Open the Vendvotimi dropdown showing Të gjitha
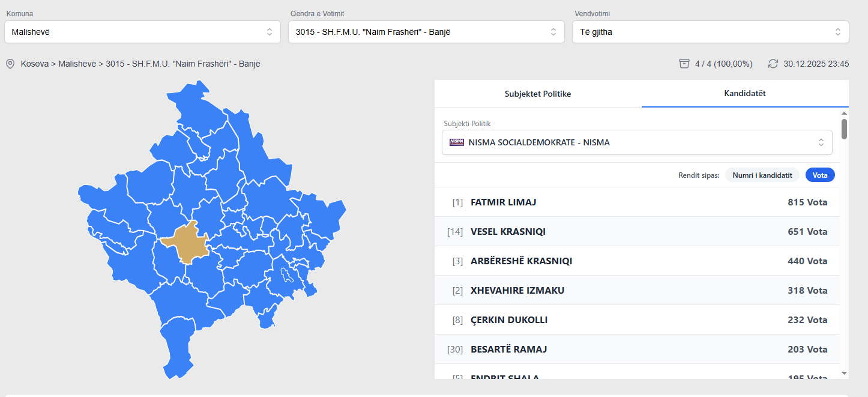Viewport: 868px width, 397px height. click(x=711, y=32)
